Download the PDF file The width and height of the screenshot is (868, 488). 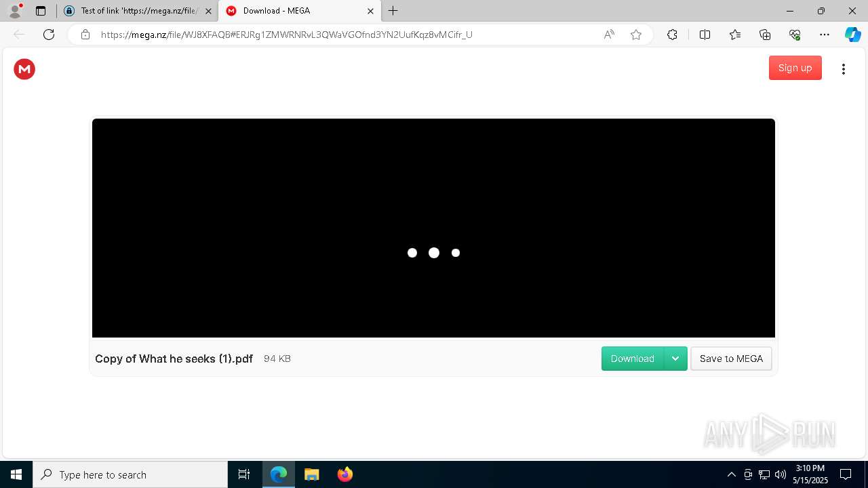click(632, 359)
